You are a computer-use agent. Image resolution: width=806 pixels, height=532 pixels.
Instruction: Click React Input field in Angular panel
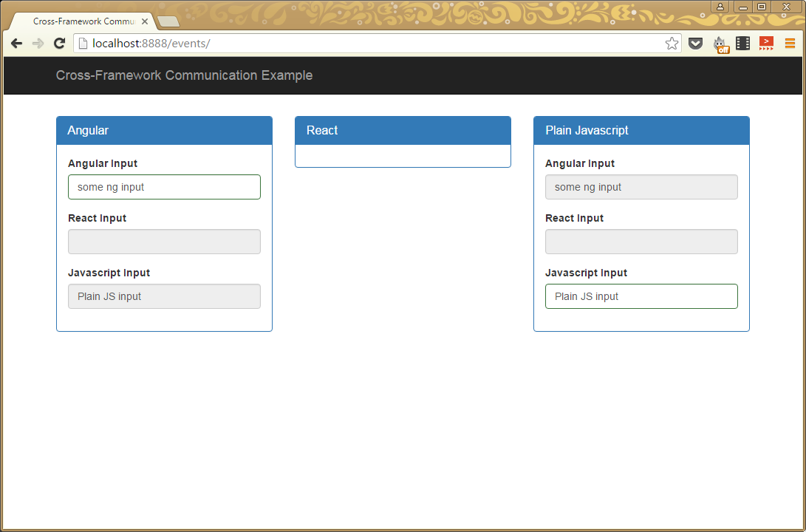tap(164, 242)
